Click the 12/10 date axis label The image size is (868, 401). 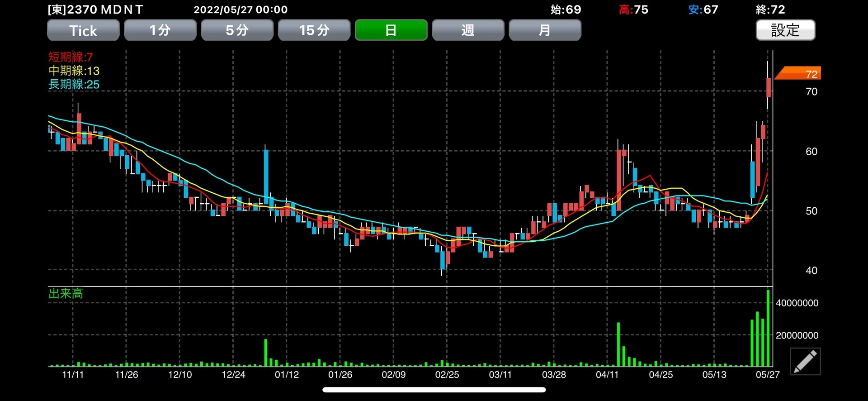click(180, 375)
